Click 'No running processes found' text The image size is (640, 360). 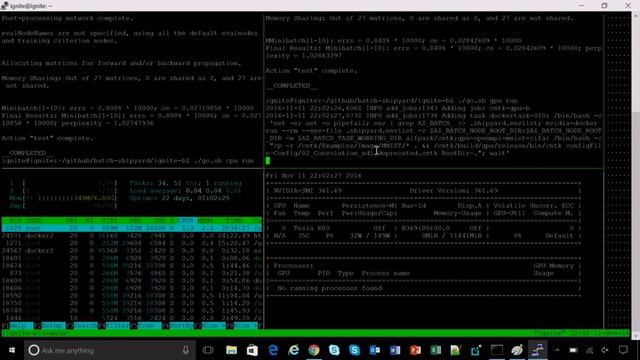point(330,288)
